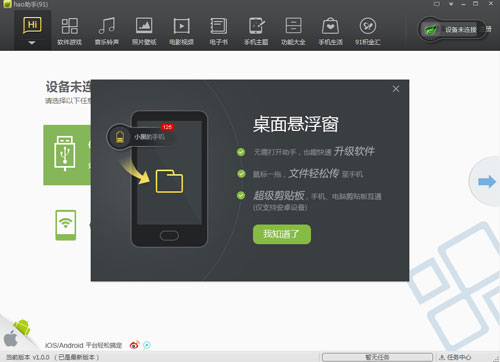
Task: Select the Hi home tab
Action: point(32,25)
